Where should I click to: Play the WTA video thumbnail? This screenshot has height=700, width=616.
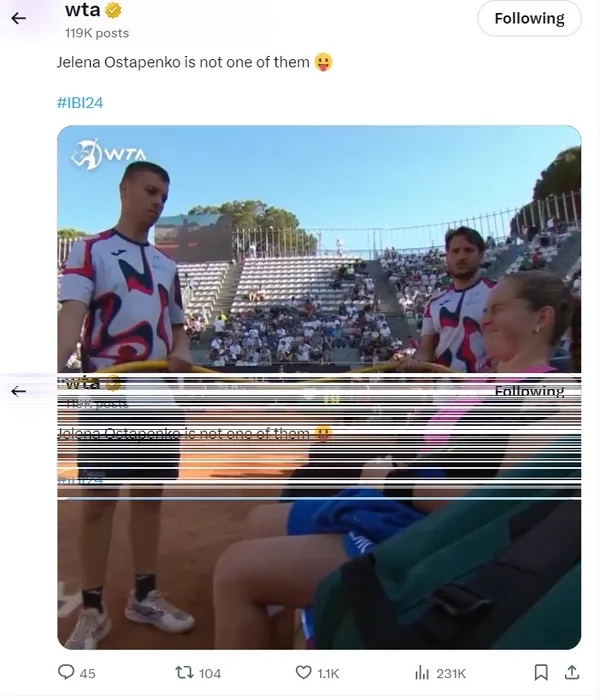pos(319,387)
